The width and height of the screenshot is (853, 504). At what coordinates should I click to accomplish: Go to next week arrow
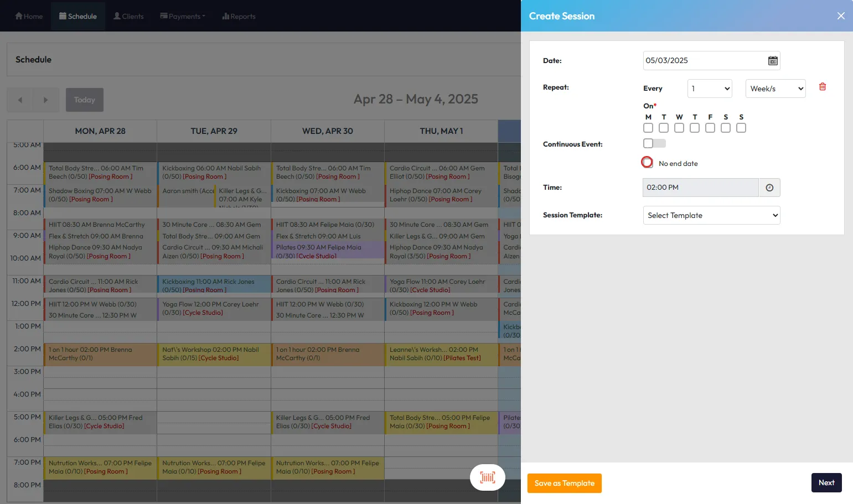click(x=45, y=100)
